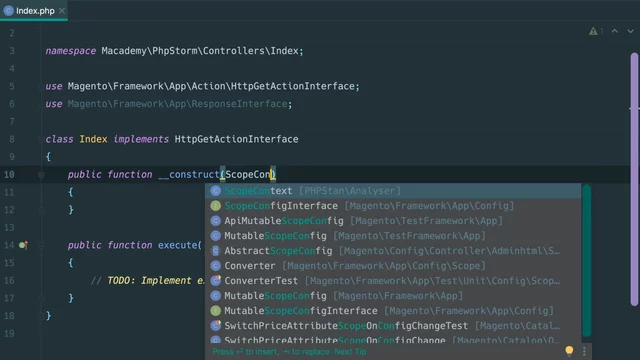640x360 pixels.
Task: Click the Index class name on line 8
Action: click(93, 139)
